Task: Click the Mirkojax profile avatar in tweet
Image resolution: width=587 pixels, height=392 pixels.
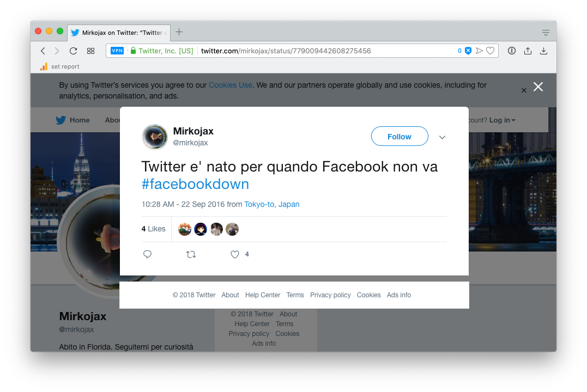Action: coord(155,137)
